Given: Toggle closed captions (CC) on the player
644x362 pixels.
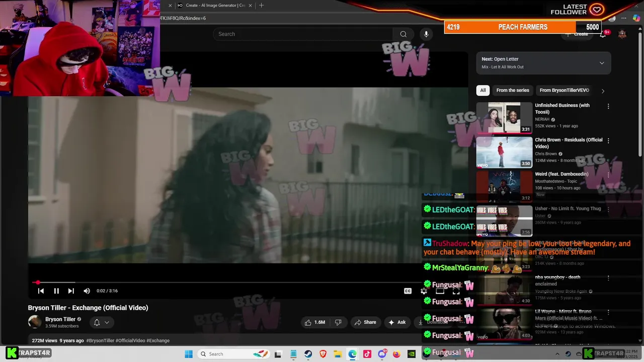Looking at the screenshot, I should (408, 291).
